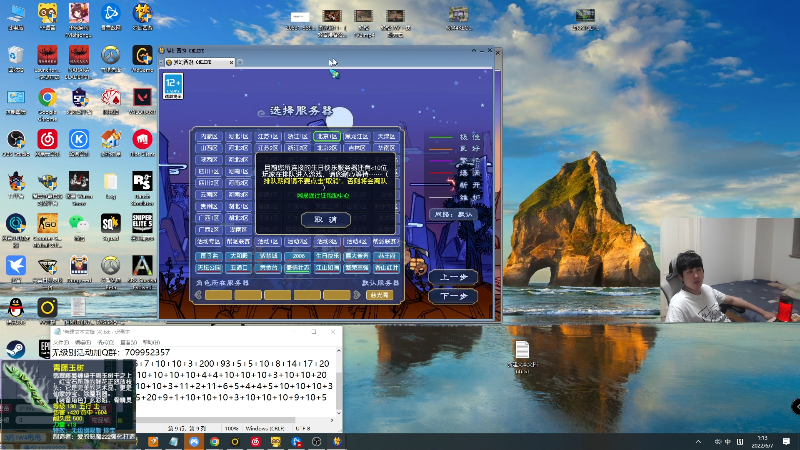Click NetEase Music icon in the taskbar

(255, 442)
